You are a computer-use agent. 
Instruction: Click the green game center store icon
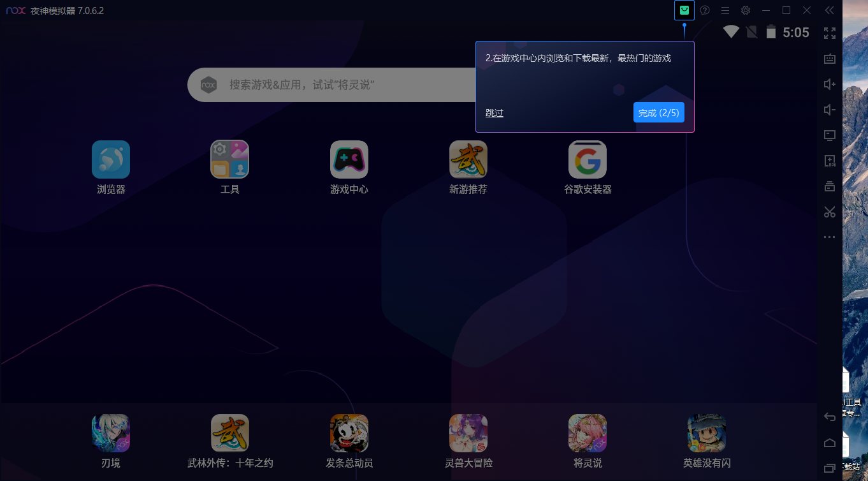coord(684,10)
